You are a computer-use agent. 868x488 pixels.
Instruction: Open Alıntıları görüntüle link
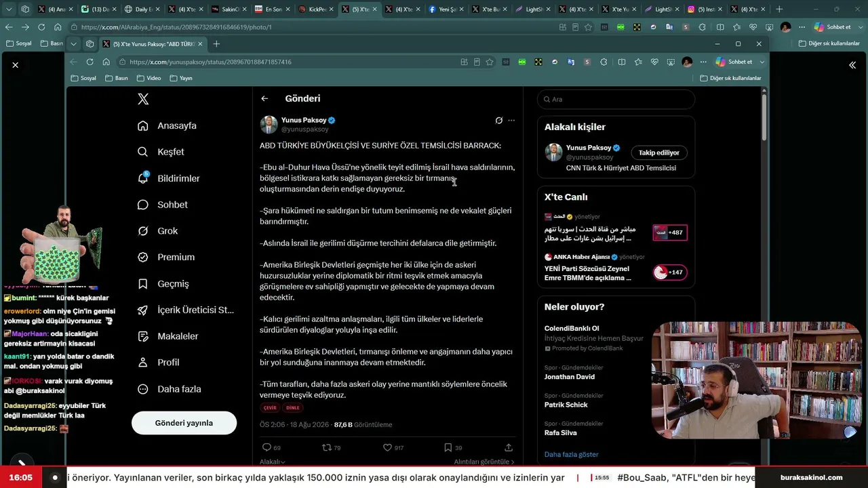484,462
